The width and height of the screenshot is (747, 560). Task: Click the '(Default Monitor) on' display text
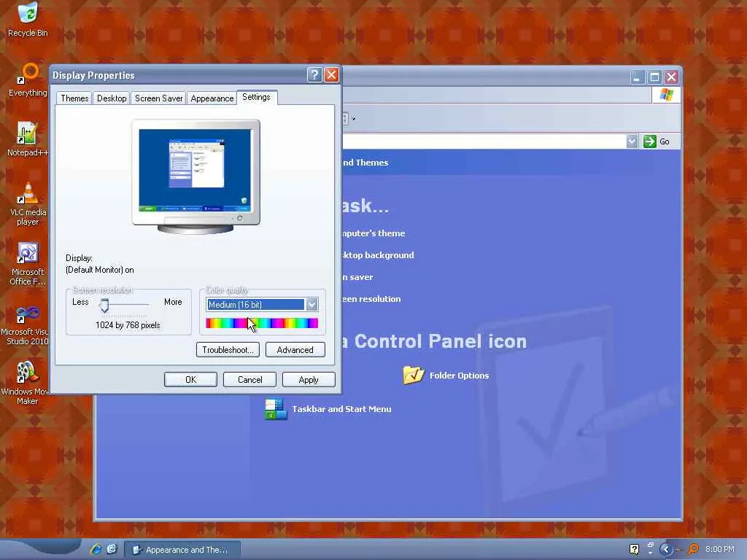(x=99, y=270)
